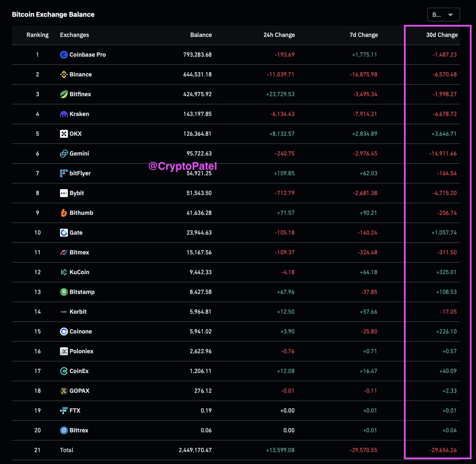Open the Kraken exchange name
The width and height of the screenshot is (476, 464).
point(79,114)
